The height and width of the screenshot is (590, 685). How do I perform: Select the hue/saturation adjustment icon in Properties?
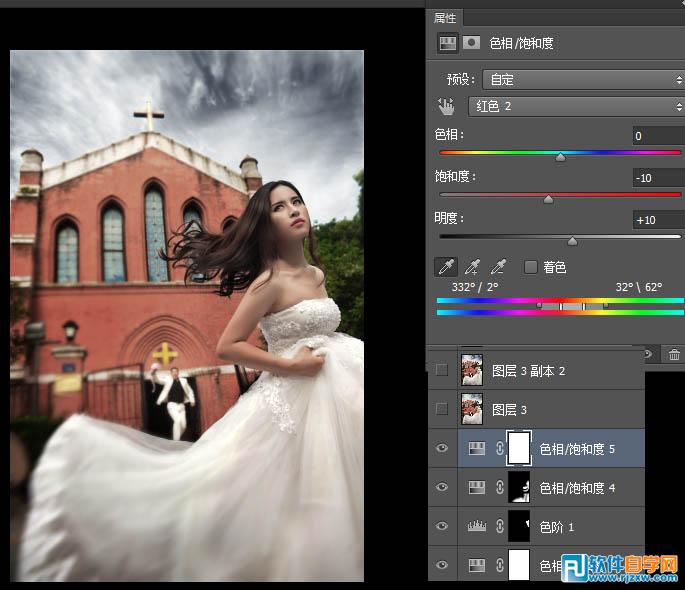pyautogui.click(x=448, y=43)
